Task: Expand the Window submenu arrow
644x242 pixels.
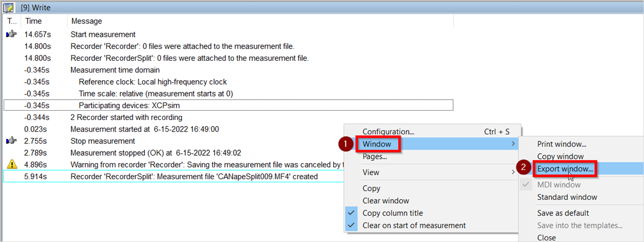Action: point(513,144)
